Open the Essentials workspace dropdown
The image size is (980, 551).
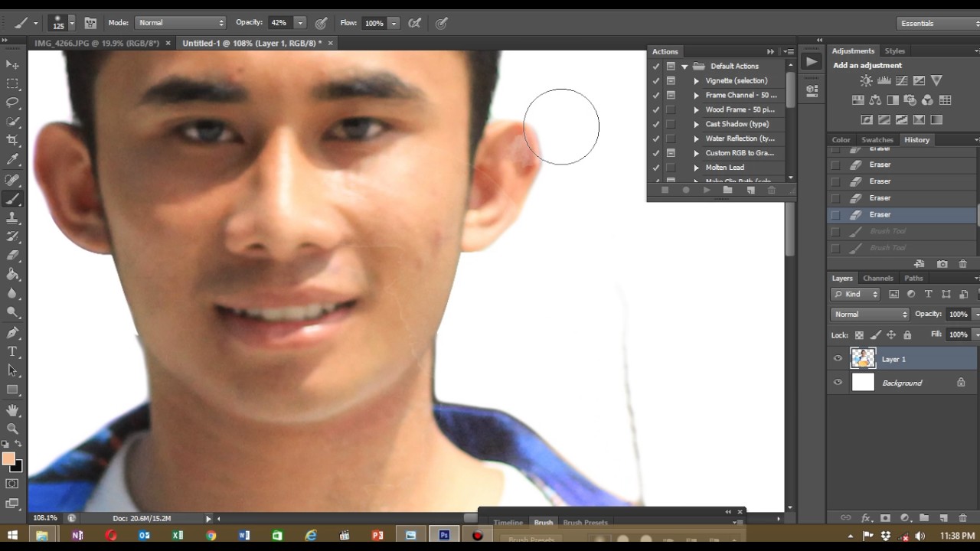[x=937, y=23]
